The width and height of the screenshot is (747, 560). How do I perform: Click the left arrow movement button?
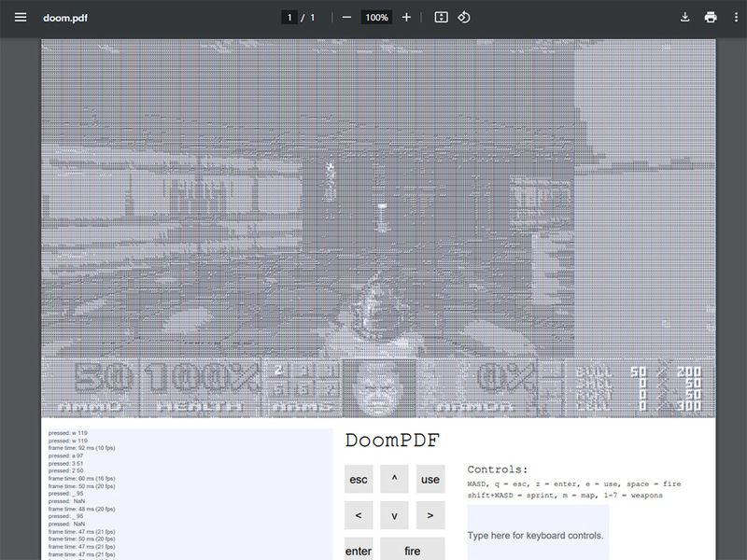tap(359, 515)
